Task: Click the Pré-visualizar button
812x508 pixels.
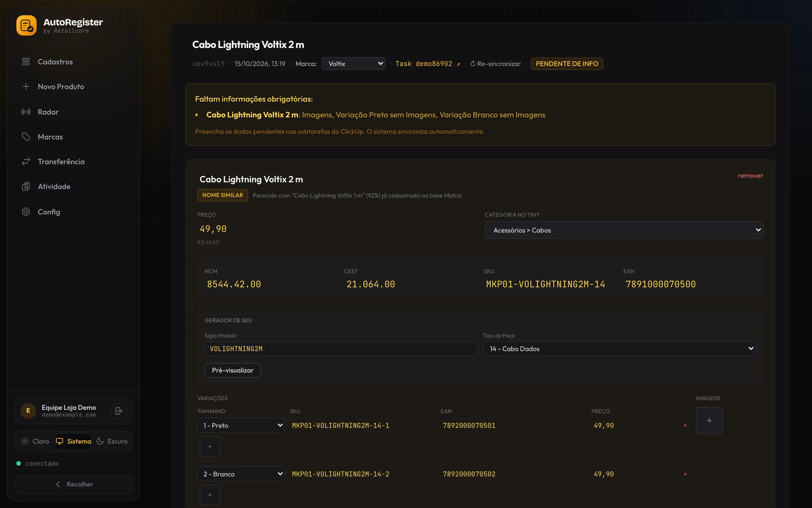Action: pos(233,370)
